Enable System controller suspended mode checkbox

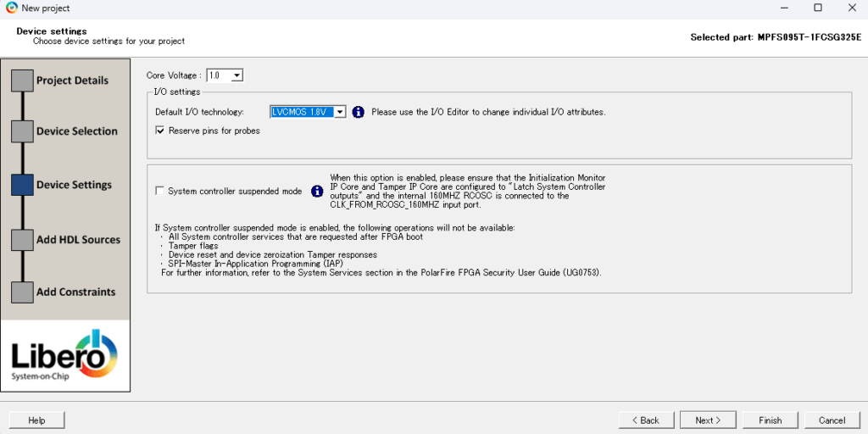160,192
